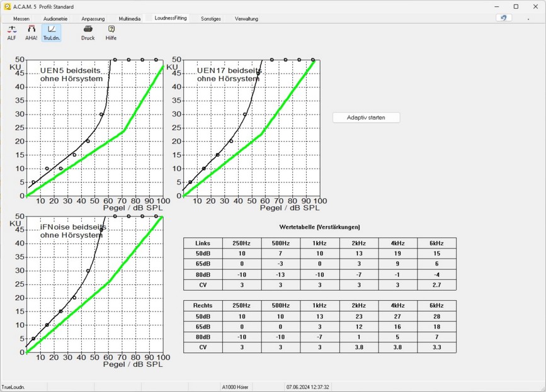546x392 pixels.
Task: Maximize the A.C.A.M. 5 window
Action: point(516,6)
